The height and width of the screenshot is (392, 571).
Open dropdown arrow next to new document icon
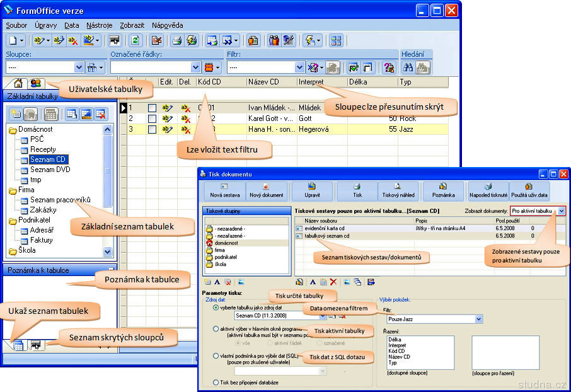point(22,40)
